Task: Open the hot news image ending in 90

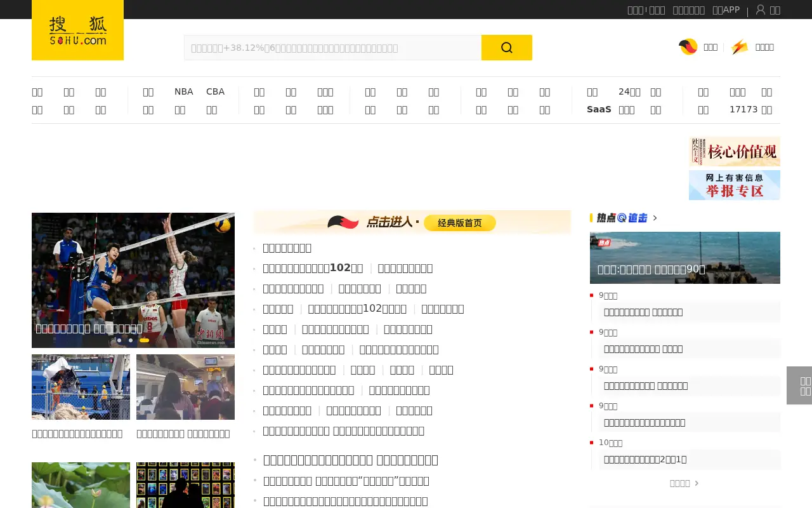Action: click(x=685, y=258)
